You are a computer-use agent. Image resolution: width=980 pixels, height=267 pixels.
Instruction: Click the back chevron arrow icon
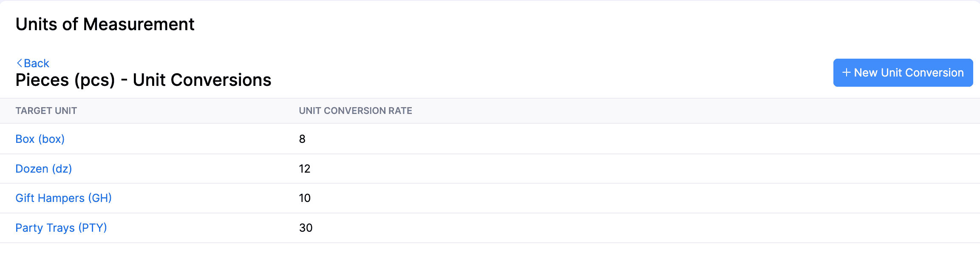pos(19,63)
